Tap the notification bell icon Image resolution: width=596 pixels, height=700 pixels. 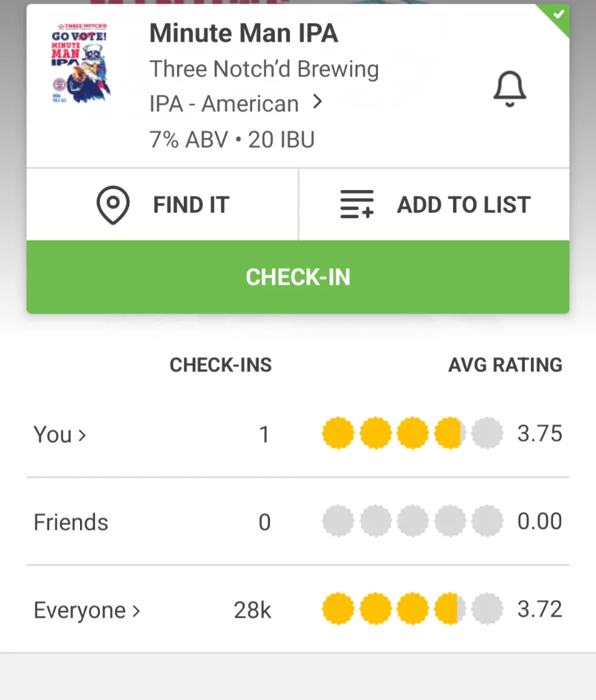click(509, 88)
